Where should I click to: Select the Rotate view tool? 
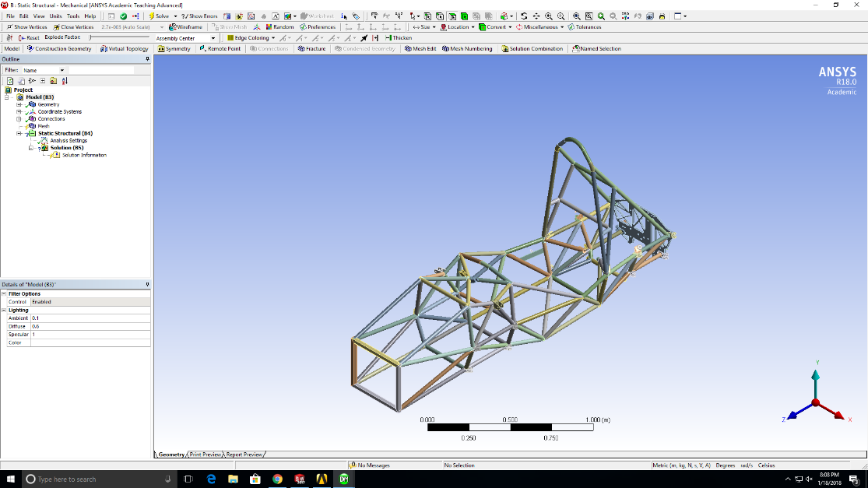click(524, 16)
